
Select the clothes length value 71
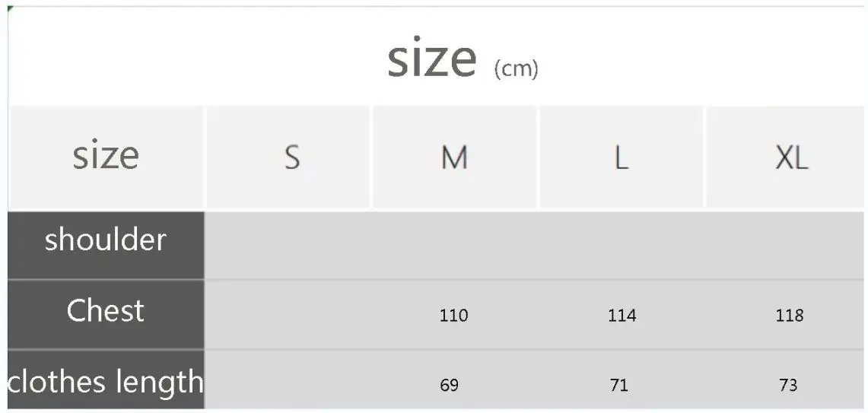619,385
